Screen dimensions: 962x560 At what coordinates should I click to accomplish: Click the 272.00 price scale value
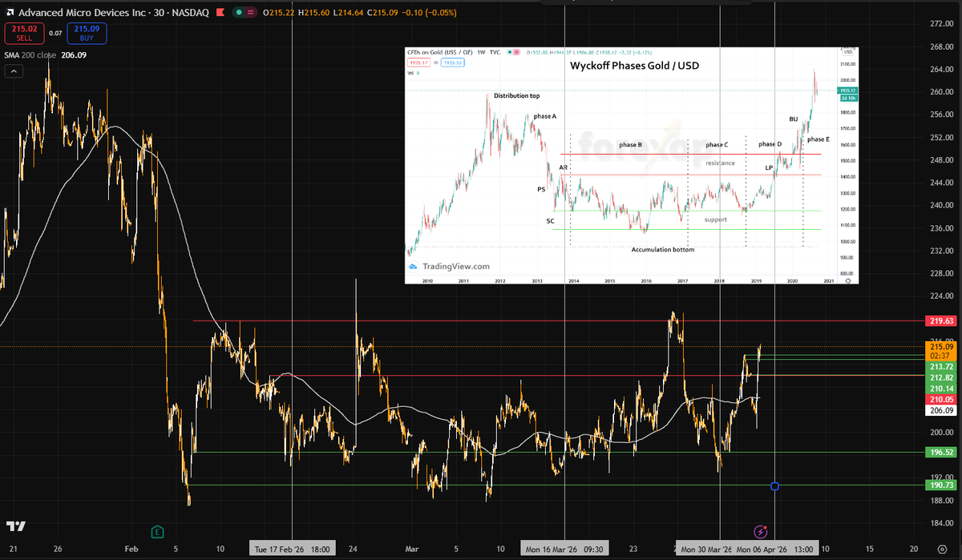940,23
